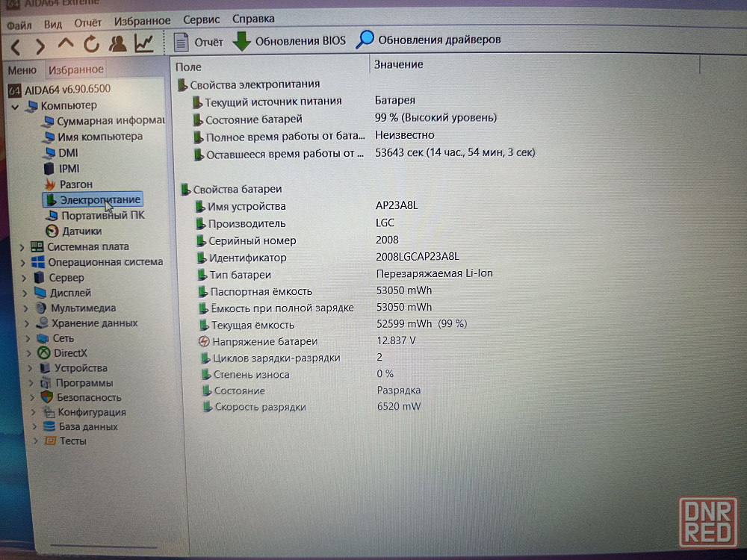Screen dimensions: 747x560
Task: Select Портативный ПК tree item
Action: click(103, 215)
